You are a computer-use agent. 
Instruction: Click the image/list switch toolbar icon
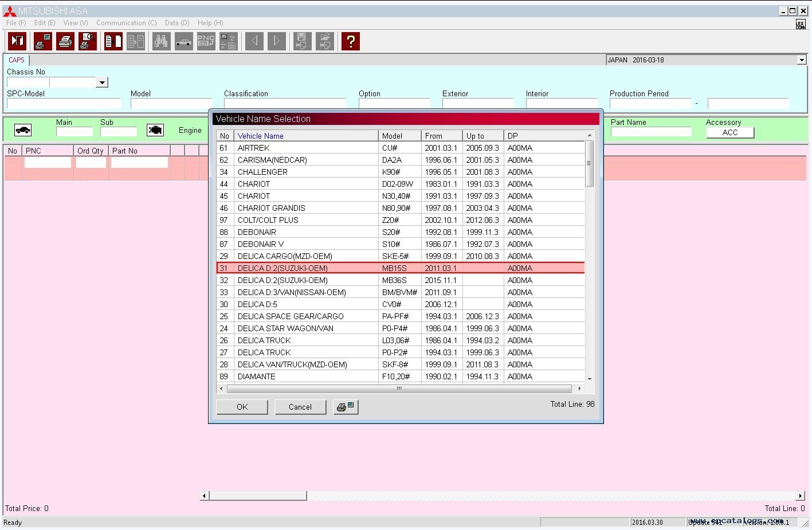pyautogui.click(x=228, y=41)
